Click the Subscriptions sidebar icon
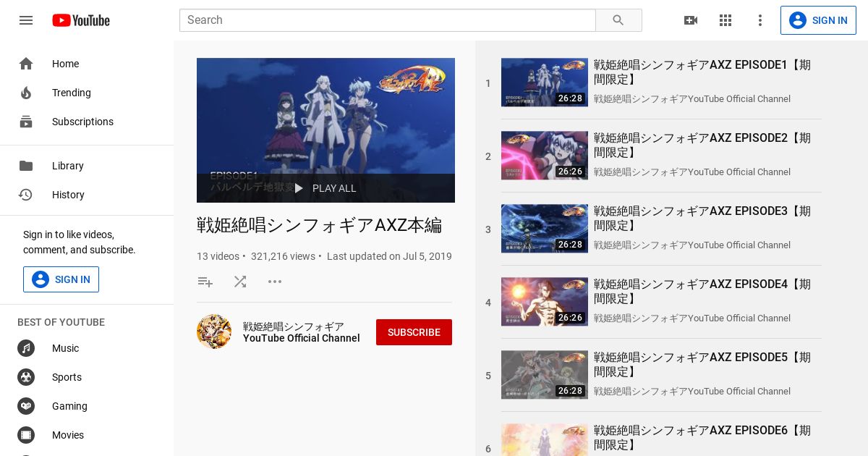Screen dimensions: 868x456 [26, 122]
